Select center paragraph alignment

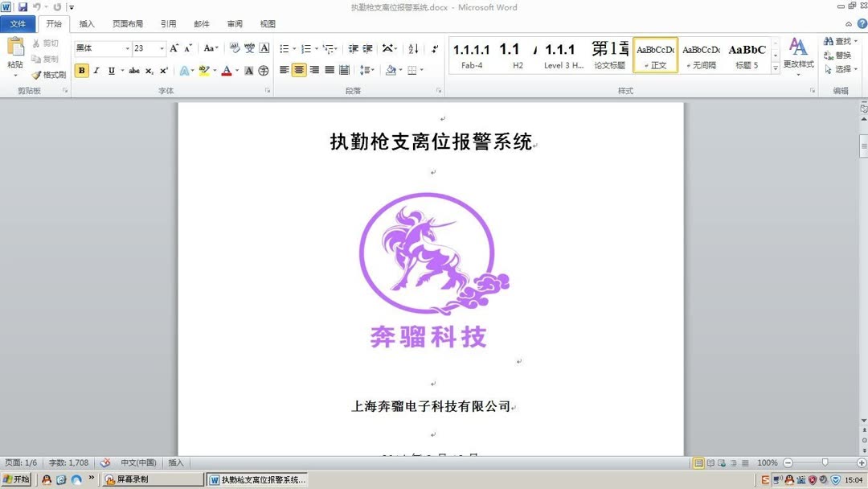coord(298,71)
